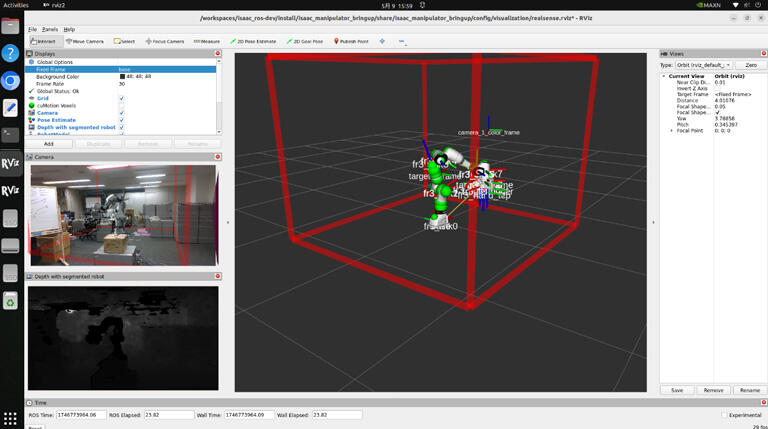Open the Help menu
This screenshot has height=429, width=768.
point(70,29)
